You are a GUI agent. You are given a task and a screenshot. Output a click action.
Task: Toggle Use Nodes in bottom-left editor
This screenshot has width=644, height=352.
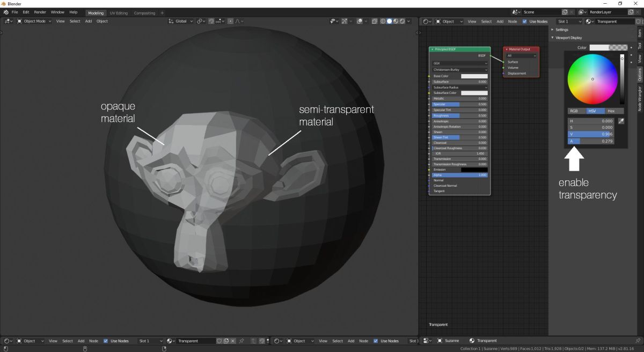click(106, 341)
